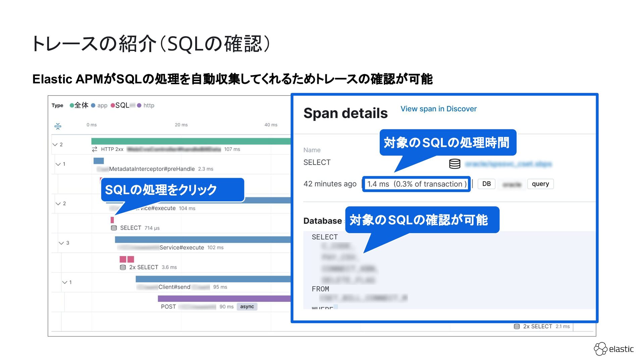Click database icon beside 2x SELECT 3.6 ms
This screenshot has width=644, height=362.
123,267
